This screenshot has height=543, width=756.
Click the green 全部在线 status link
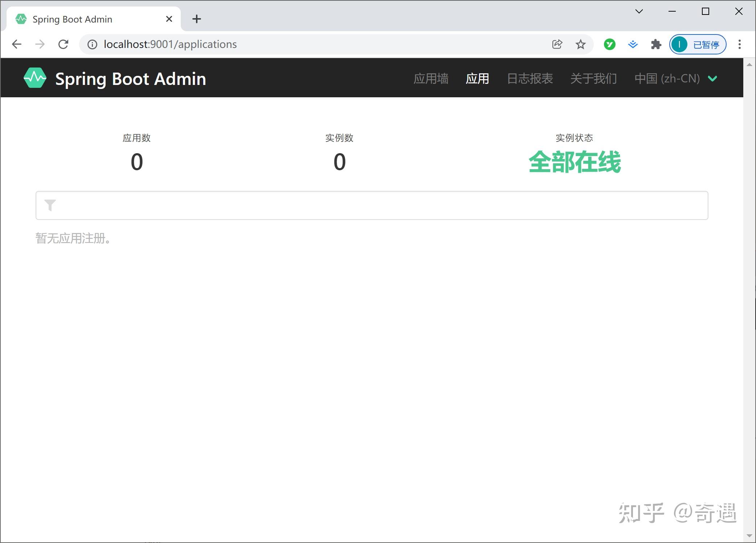(x=575, y=162)
